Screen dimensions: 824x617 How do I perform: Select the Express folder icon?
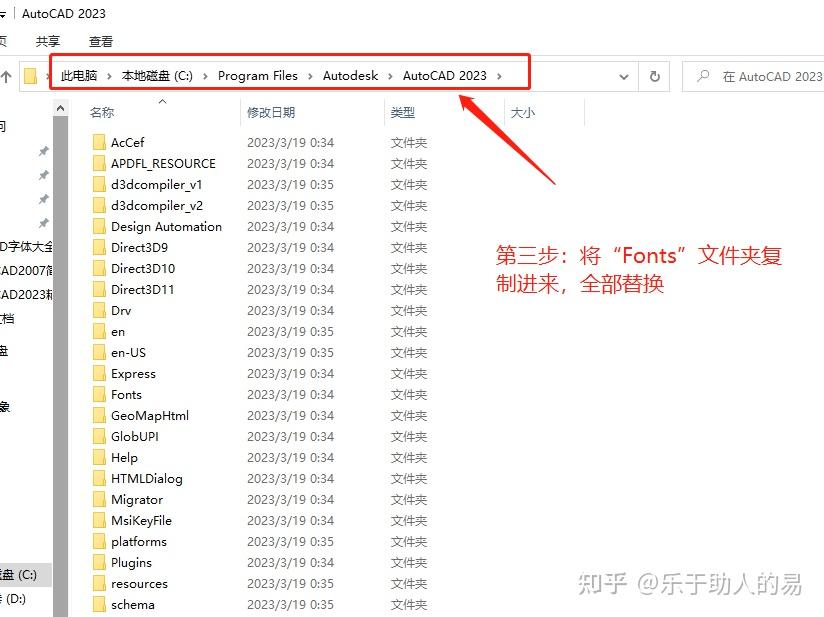pos(99,374)
